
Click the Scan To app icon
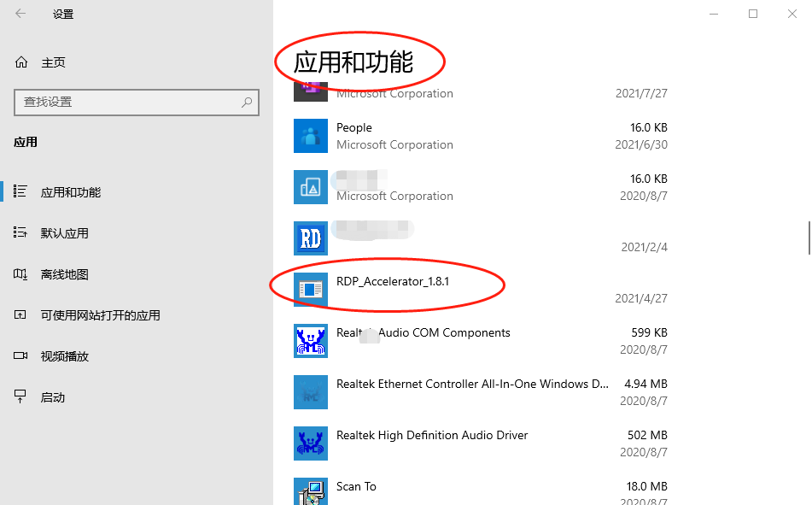click(x=311, y=491)
